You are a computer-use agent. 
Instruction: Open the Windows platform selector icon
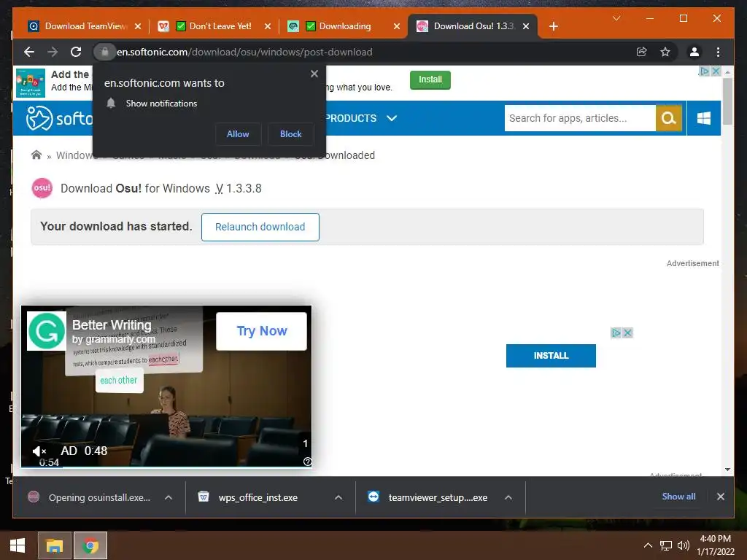(x=704, y=118)
